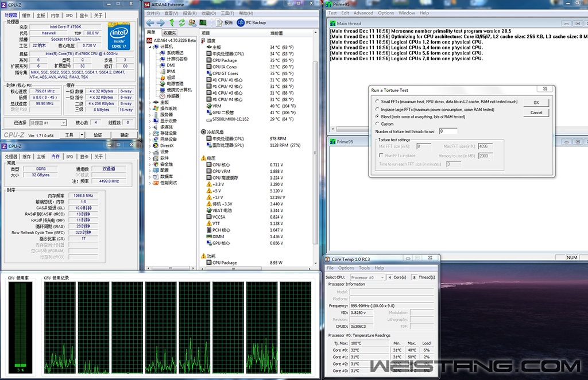
Task: Click AIDA64 tree horizontal scrollbar
Action: coord(171,268)
